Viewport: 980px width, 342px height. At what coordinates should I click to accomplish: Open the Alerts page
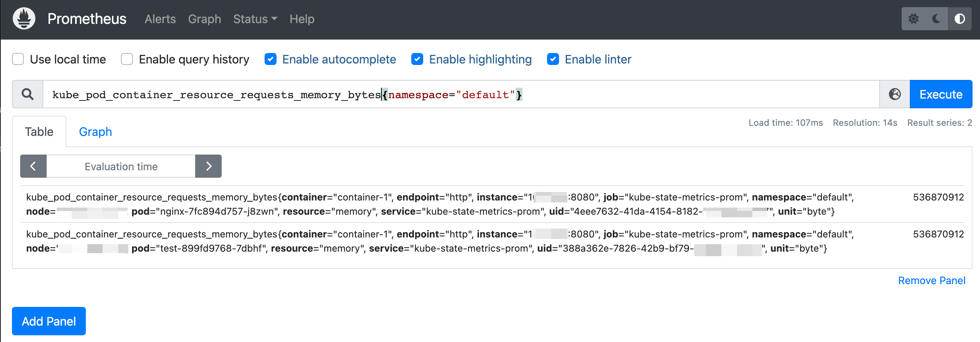[160, 19]
